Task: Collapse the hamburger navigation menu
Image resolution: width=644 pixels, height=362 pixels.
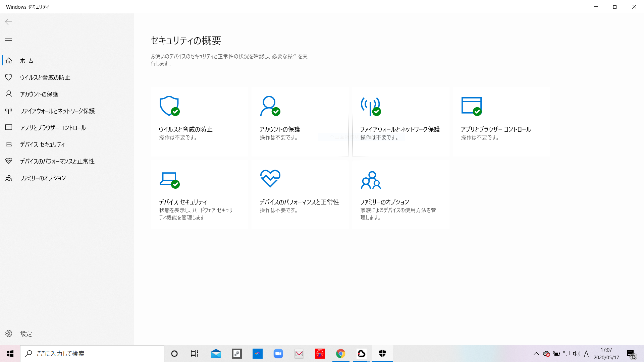Action: pos(8,41)
